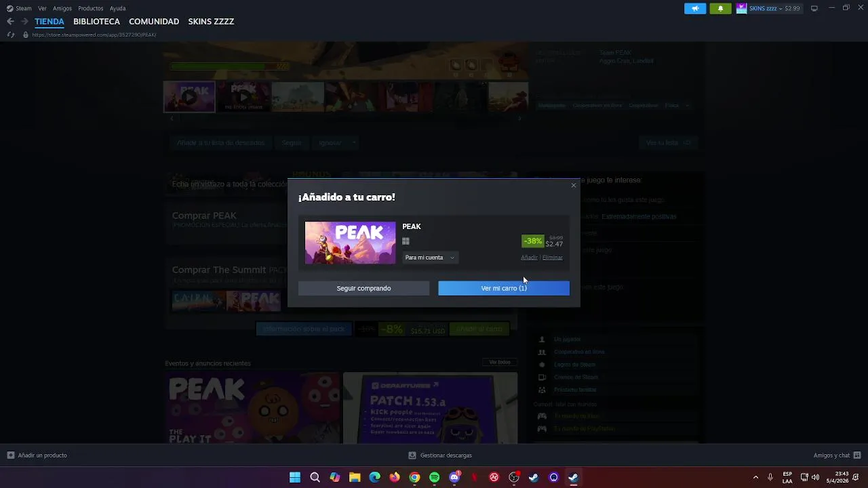Open the Windows Start menu
This screenshot has height=488, width=868.
click(295, 477)
